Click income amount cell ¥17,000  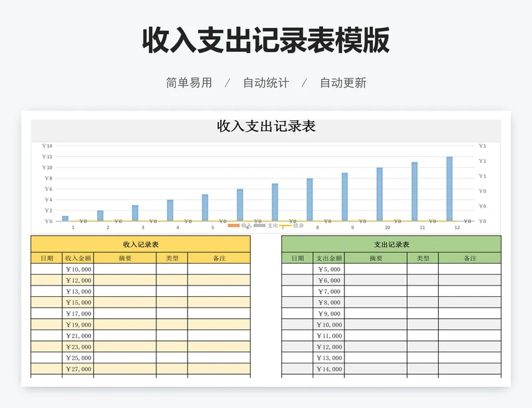[78, 313]
